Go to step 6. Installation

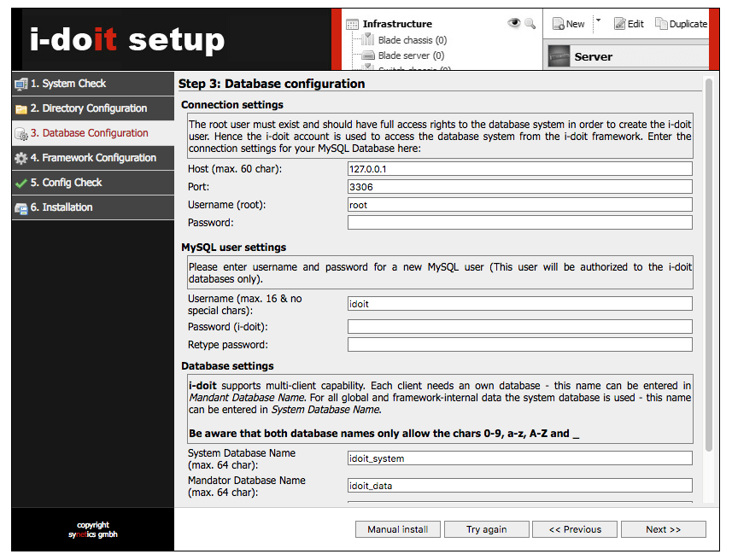coord(93,207)
